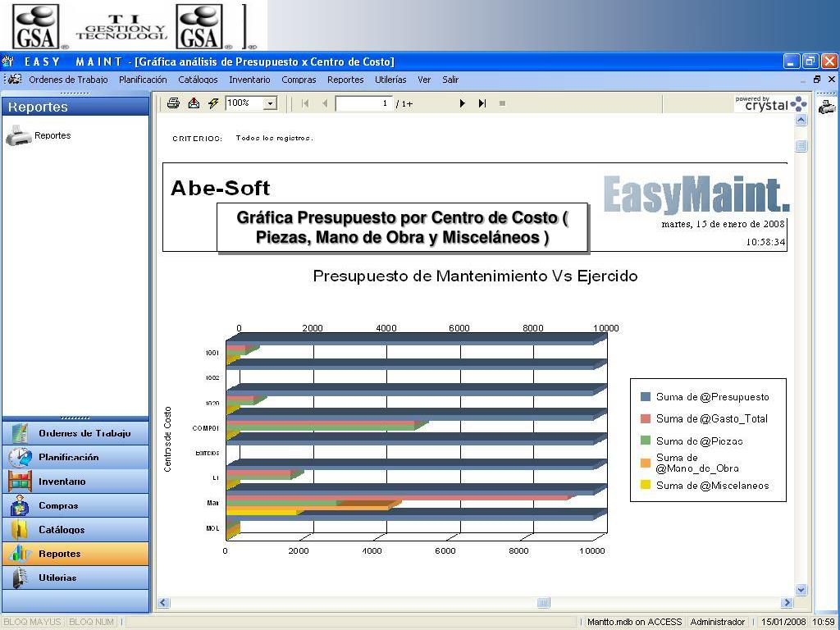Select the Salir menu item
The image size is (840, 630).
[x=450, y=80]
